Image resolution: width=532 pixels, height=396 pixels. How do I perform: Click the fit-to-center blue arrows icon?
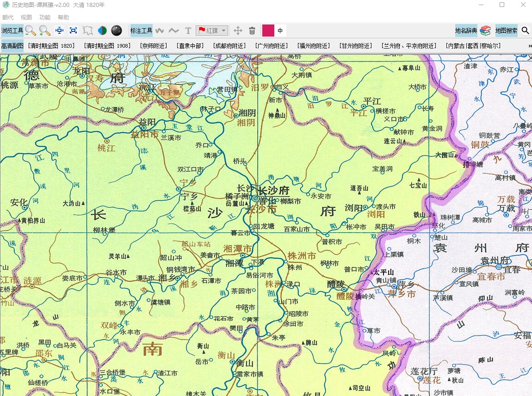tap(59, 31)
